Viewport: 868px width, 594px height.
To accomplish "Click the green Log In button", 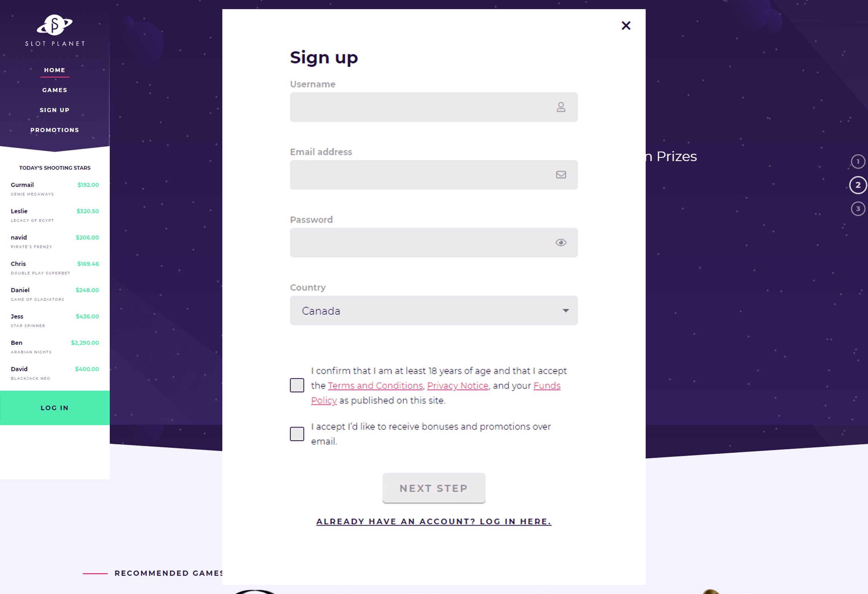I will [x=55, y=408].
